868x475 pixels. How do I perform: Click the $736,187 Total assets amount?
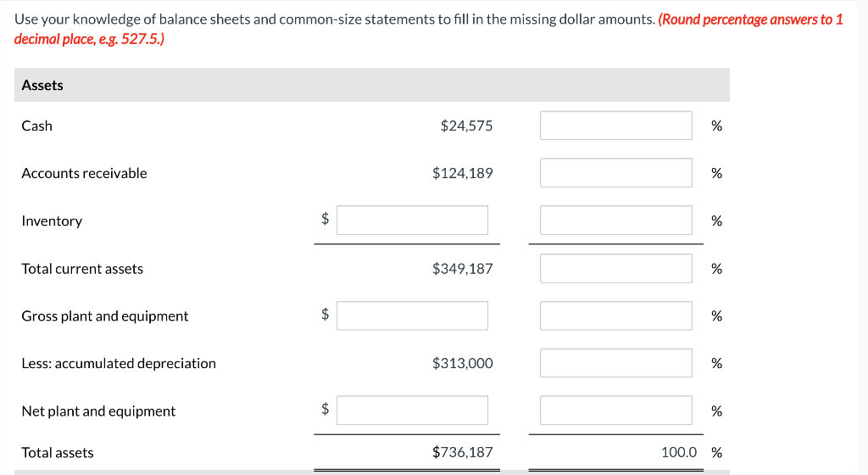pyautogui.click(x=462, y=452)
